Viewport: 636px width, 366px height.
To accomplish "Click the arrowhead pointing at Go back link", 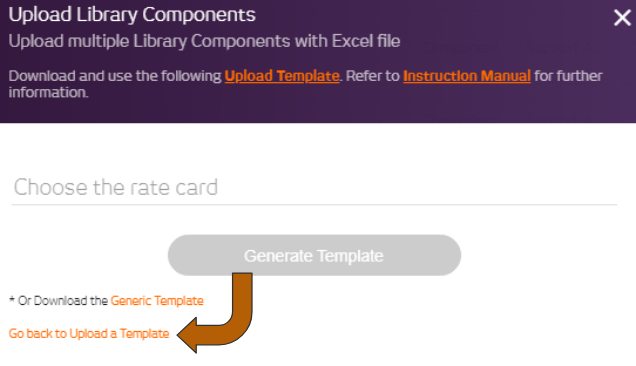I will tap(187, 335).
